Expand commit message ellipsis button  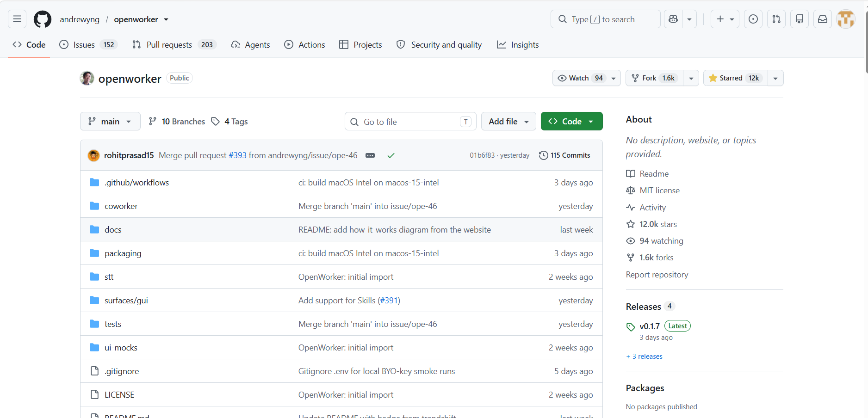point(370,155)
